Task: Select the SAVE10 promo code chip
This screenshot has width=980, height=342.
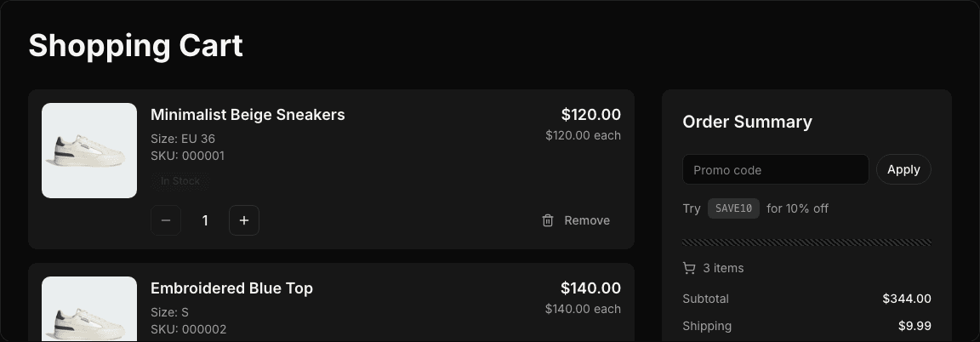Action: click(x=733, y=208)
